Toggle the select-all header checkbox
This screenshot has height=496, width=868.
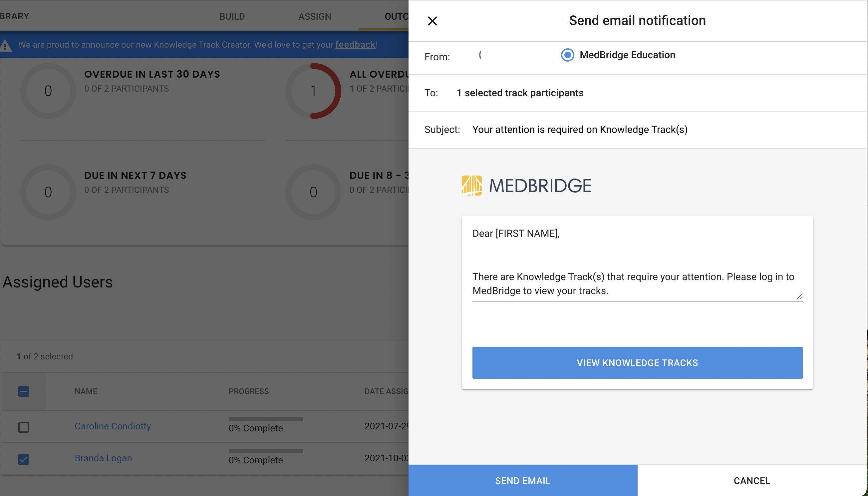[24, 391]
